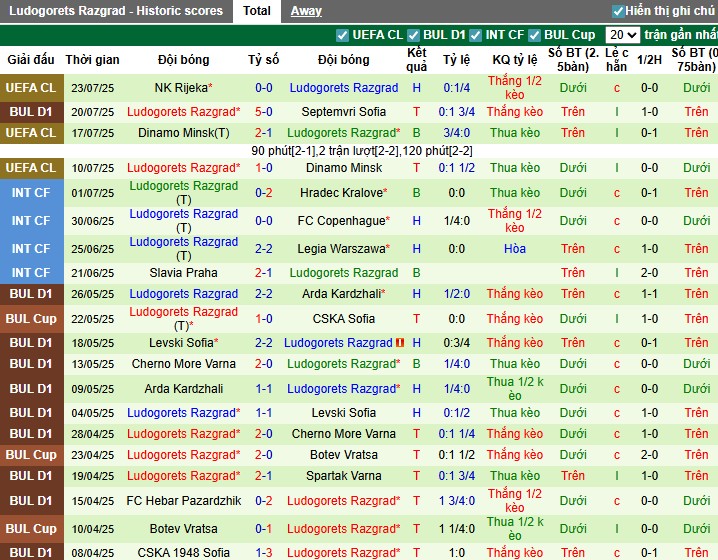Select the 1/2H column header
The height and width of the screenshot is (560, 718).
click(649, 60)
